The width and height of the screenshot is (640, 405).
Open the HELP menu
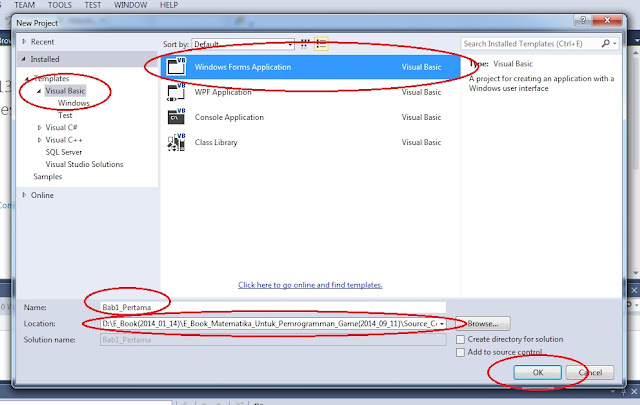point(169,5)
